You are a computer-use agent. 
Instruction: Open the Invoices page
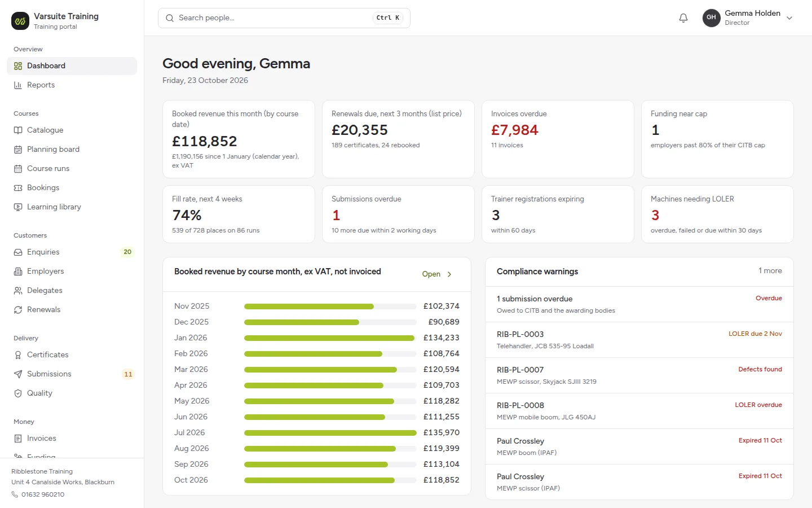[x=72, y=439]
